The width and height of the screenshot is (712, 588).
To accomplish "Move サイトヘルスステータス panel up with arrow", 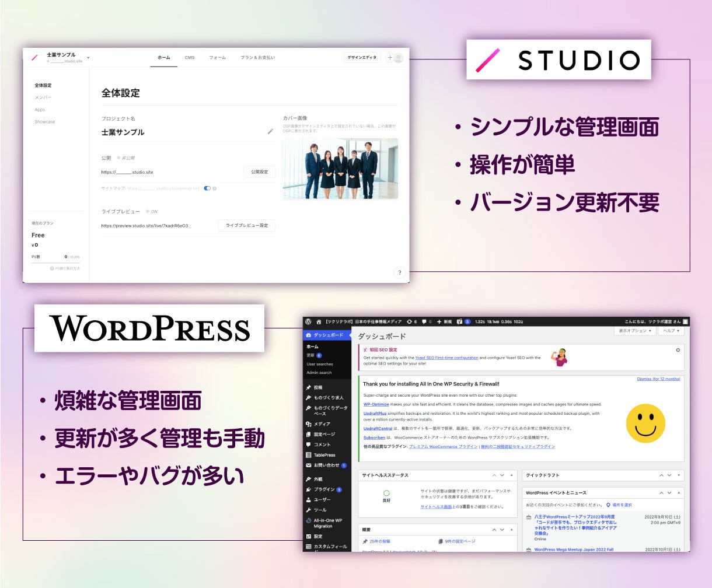I will coord(494,475).
